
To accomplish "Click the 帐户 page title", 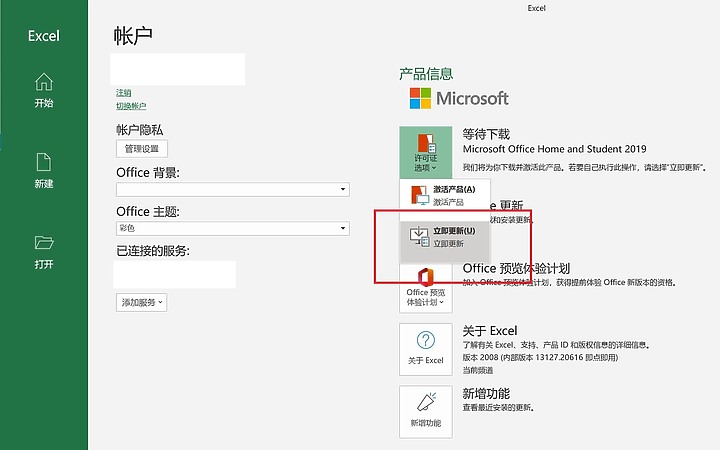I will coord(133,35).
